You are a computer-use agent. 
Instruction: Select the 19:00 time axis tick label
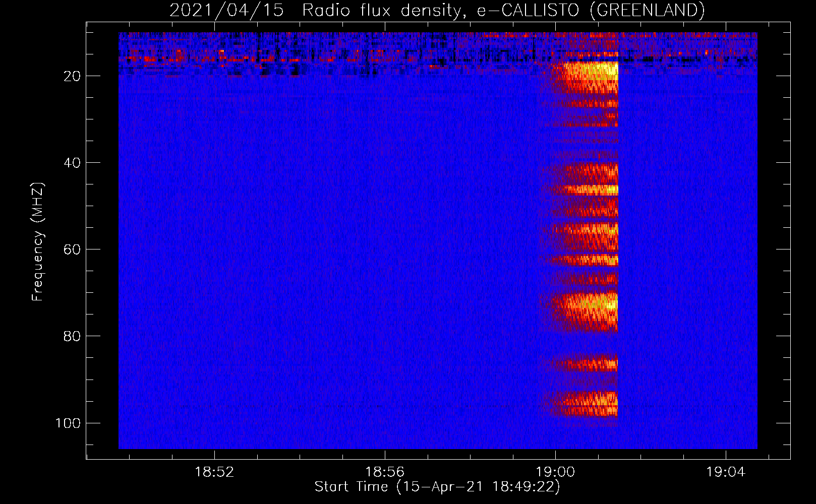pos(555,472)
